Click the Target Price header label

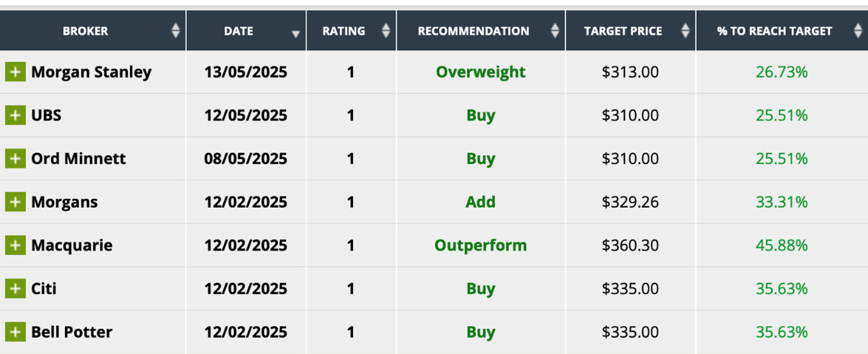point(623,31)
